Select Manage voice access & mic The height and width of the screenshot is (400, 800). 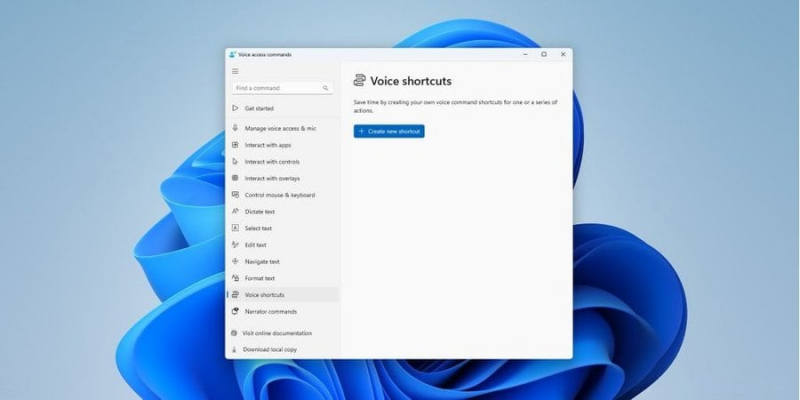click(282, 129)
